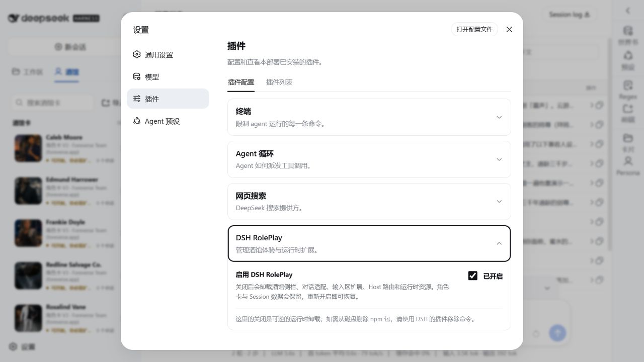Open Edmund Harrower card thumbnail in background
The width and height of the screenshot is (644, 362).
[28, 191]
